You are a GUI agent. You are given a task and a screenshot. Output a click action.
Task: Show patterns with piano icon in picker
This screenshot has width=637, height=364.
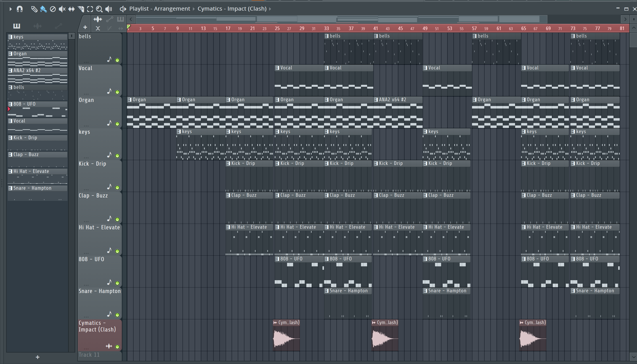(x=17, y=26)
